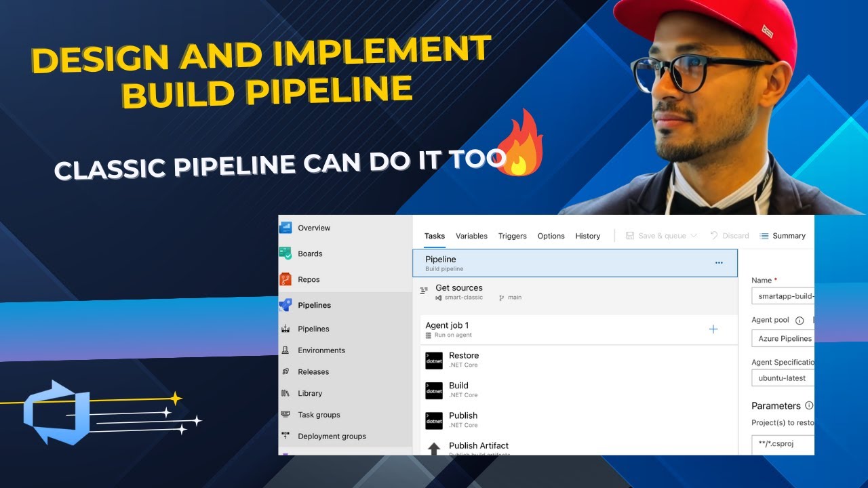Open Deployment groups in the sidebar
The height and width of the screenshot is (488, 868).
click(x=332, y=436)
